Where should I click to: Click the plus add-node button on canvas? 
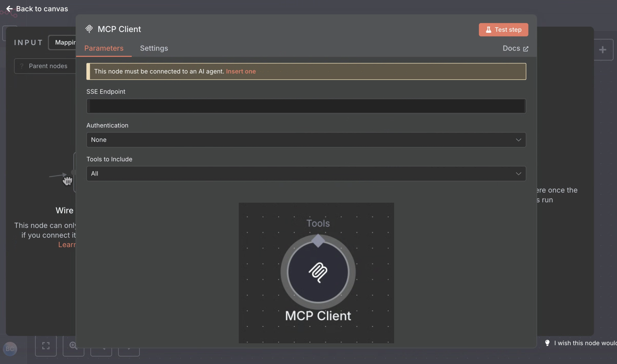tap(603, 50)
